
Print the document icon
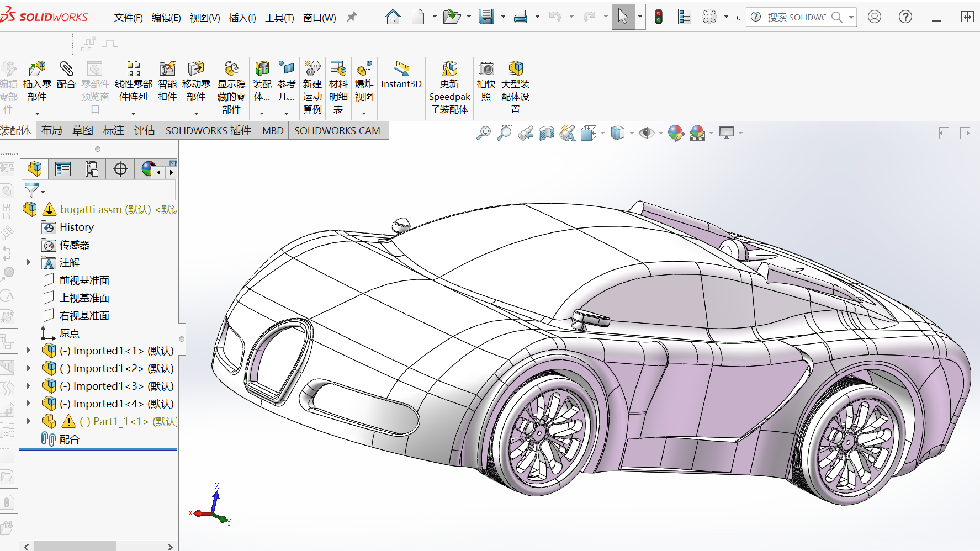click(520, 17)
